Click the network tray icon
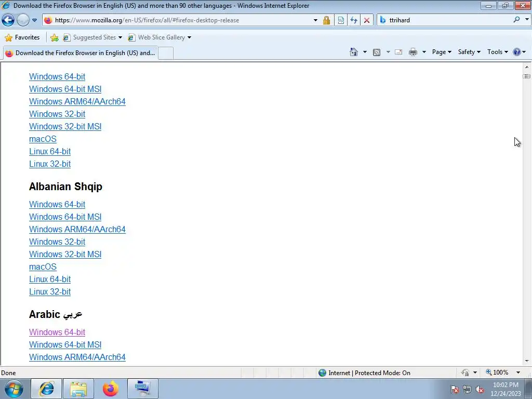532x399 pixels. [x=467, y=390]
